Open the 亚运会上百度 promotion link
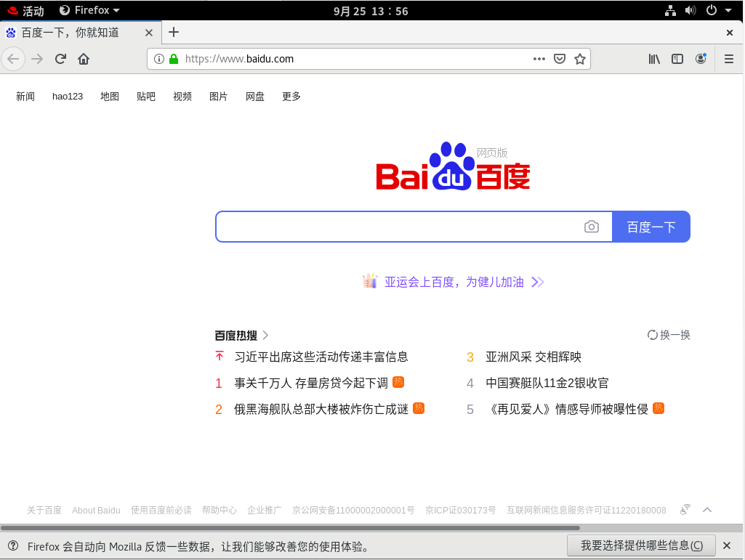The image size is (745, 560). 454,282
